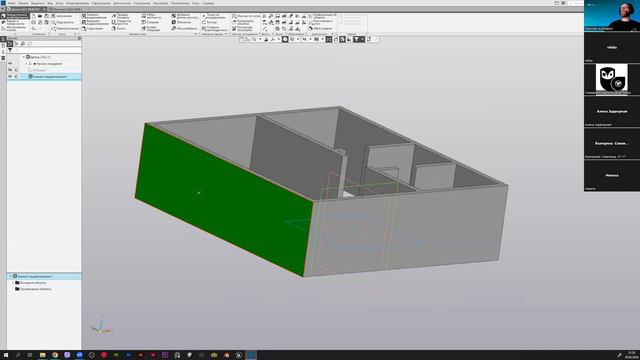Click the filter funnel in the tree panel
640x360 pixels.
coord(10,50)
